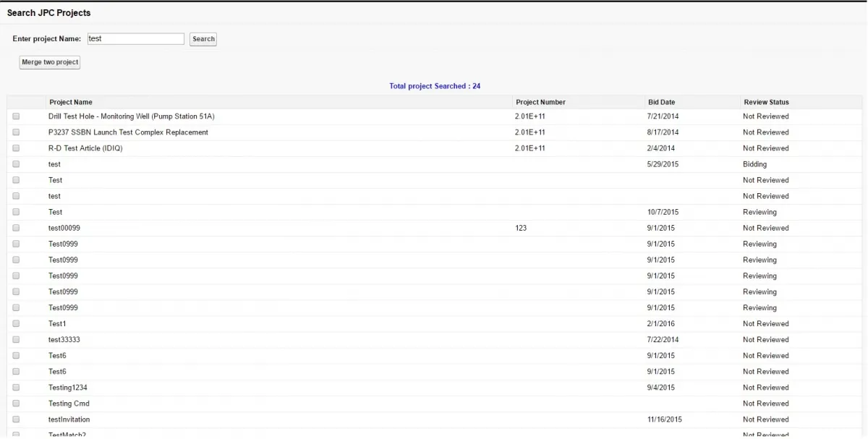
Task: Click the 2.01E+11 number in the P3237 row
Action: (x=530, y=132)
